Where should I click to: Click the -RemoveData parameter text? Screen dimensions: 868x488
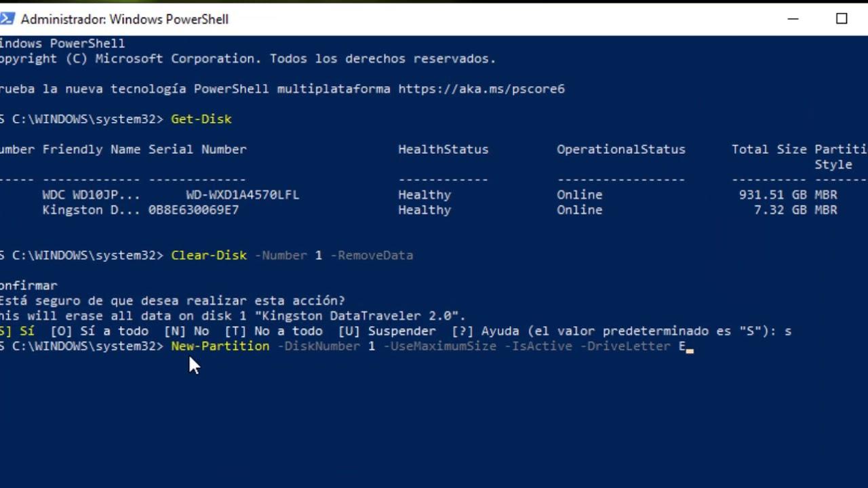coord(372,256)
